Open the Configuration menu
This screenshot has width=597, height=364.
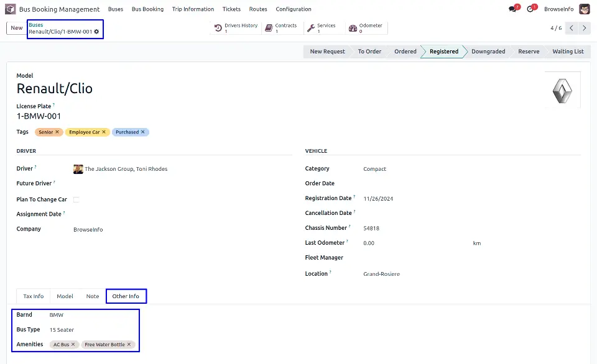click(294, 9)
